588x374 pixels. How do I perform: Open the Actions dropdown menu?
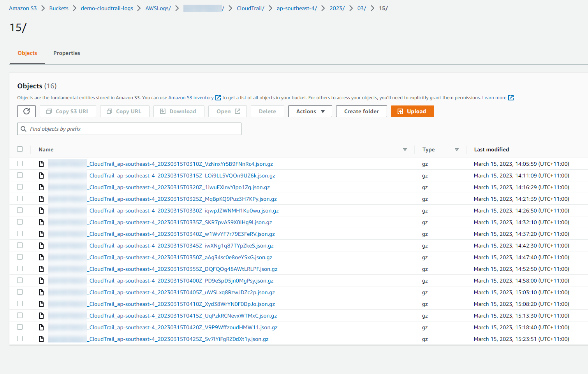coord(310,111)
